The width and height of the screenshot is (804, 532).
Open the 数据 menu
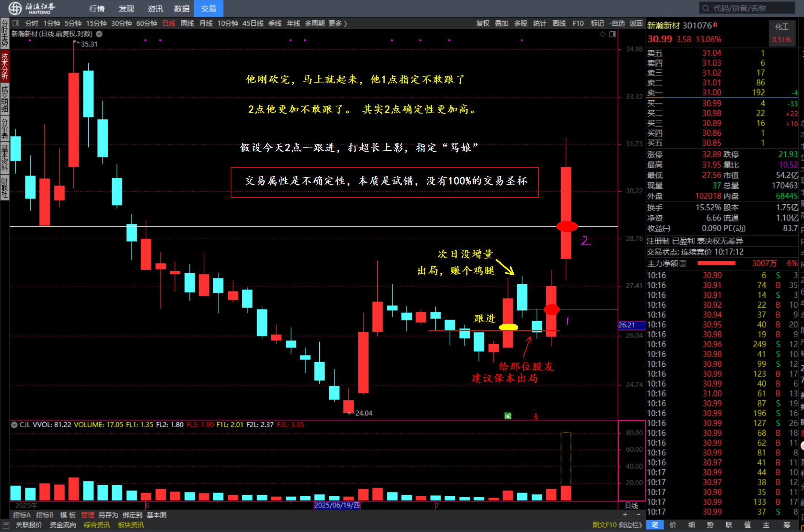tap(181, 9)
